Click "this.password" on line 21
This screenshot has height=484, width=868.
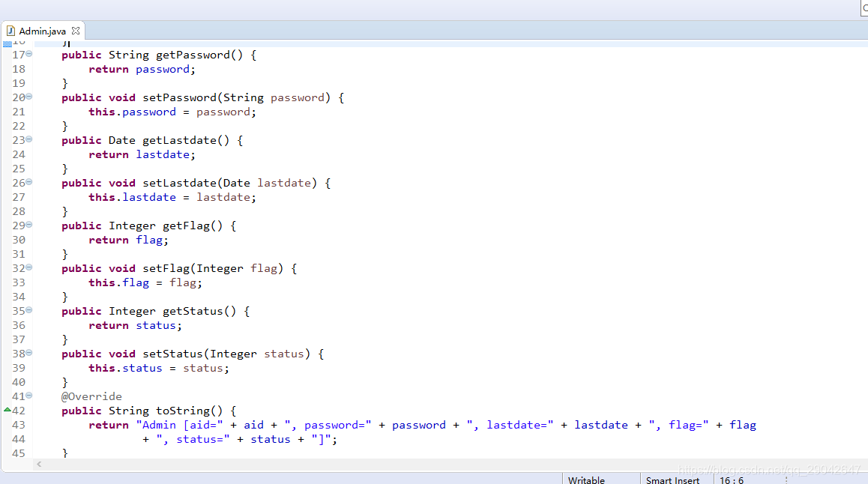pos(133,112)
